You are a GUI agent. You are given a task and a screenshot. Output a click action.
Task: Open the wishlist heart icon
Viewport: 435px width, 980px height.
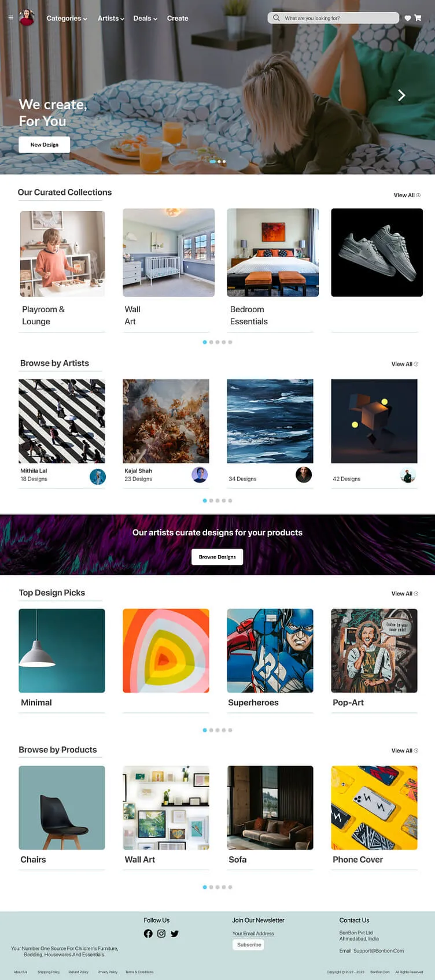(x=408, y=18)
